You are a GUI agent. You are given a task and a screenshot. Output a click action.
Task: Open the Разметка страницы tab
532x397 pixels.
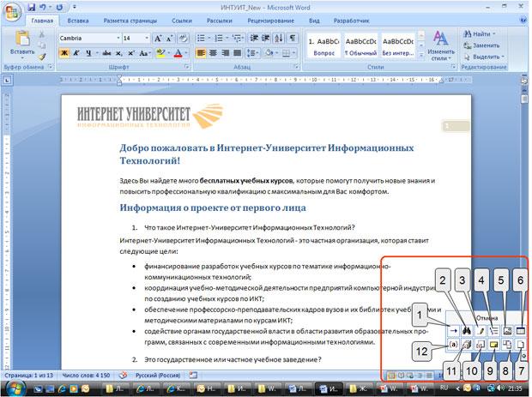[130, 21]
